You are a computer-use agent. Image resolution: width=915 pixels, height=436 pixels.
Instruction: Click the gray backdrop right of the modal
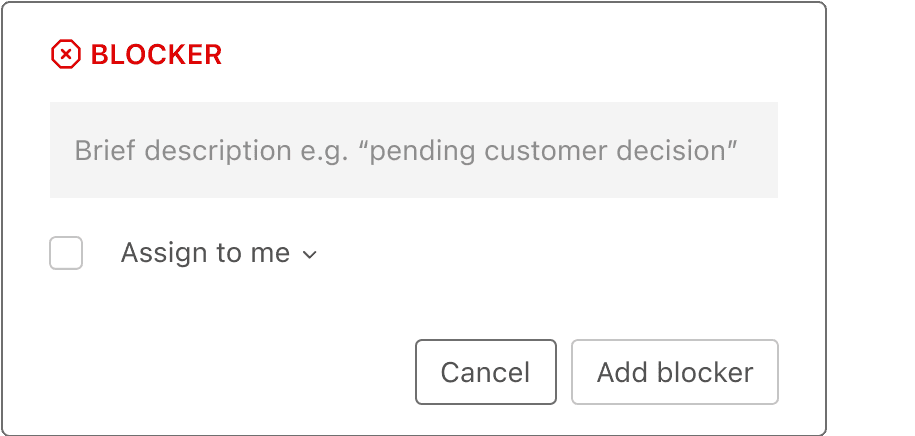(870, 300)
